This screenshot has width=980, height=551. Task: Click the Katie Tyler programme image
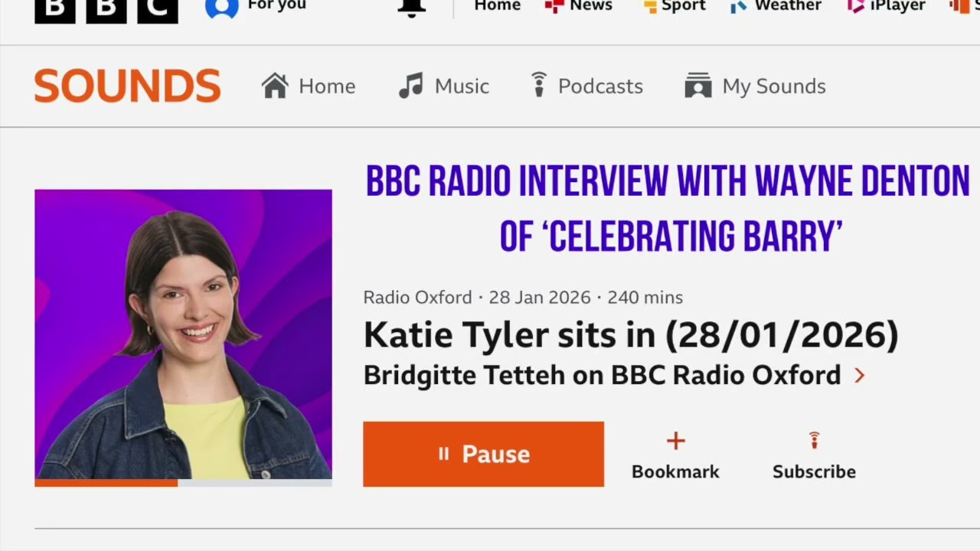[183, 334]
